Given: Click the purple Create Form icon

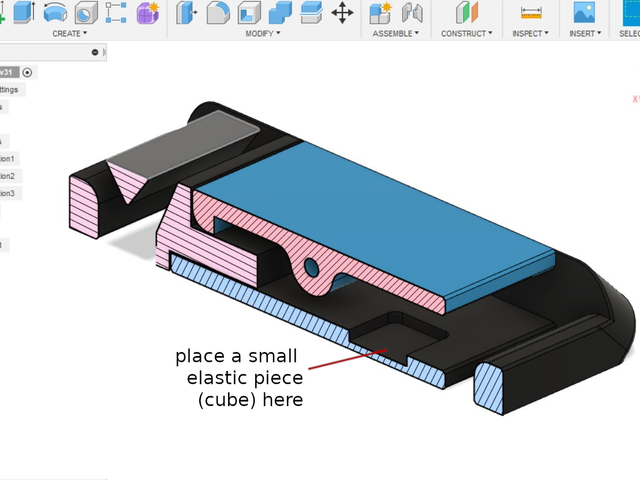Looking at the screenshot, I should [x=148, y=12].
